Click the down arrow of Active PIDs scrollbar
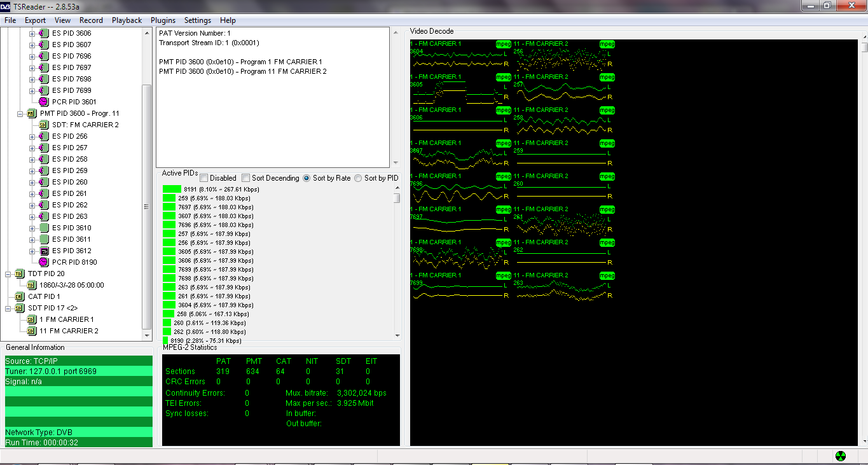 [x=397, y=335]
